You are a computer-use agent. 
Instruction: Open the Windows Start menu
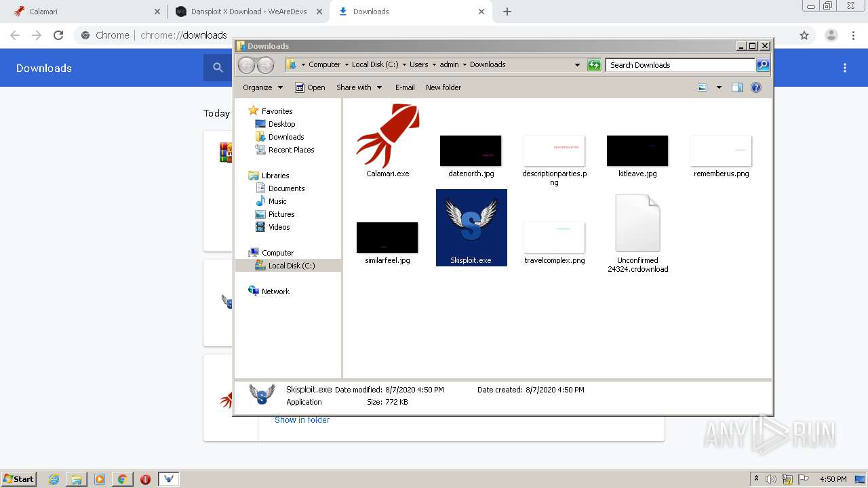[x=19, y=479]
